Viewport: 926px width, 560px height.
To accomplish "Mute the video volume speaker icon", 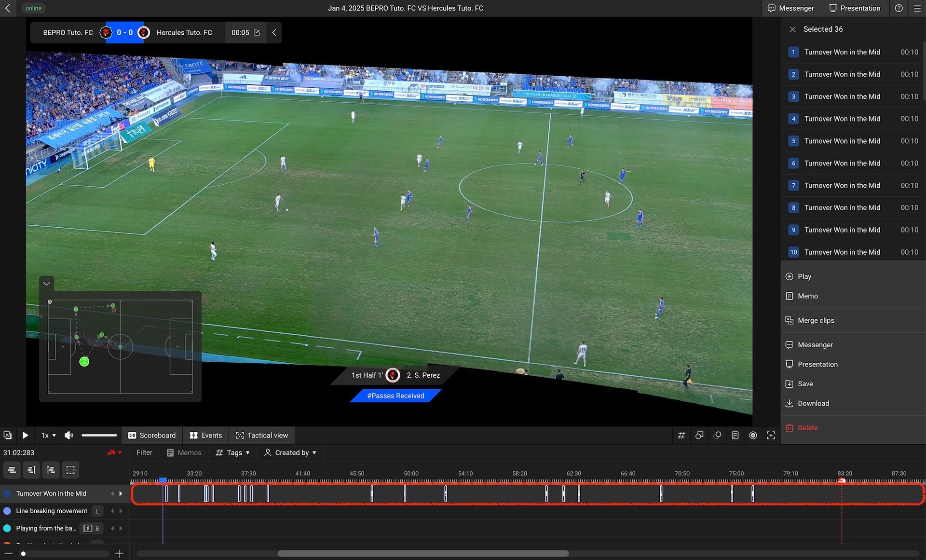I will [69, 435].
